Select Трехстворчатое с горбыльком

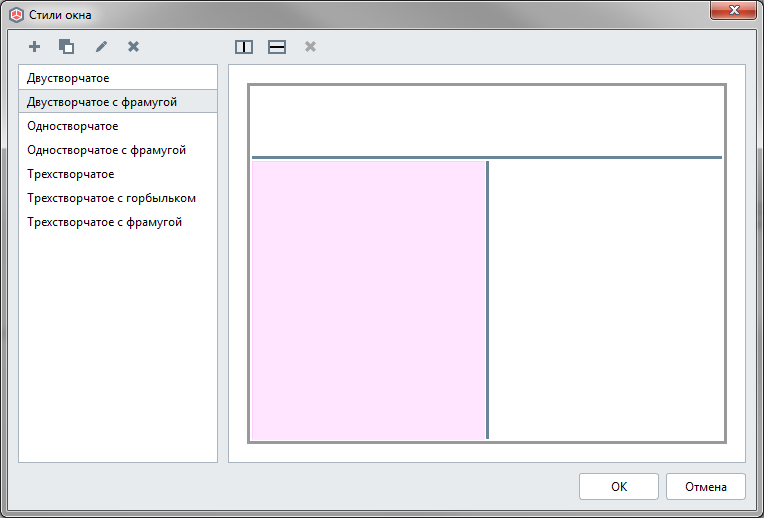118,198
